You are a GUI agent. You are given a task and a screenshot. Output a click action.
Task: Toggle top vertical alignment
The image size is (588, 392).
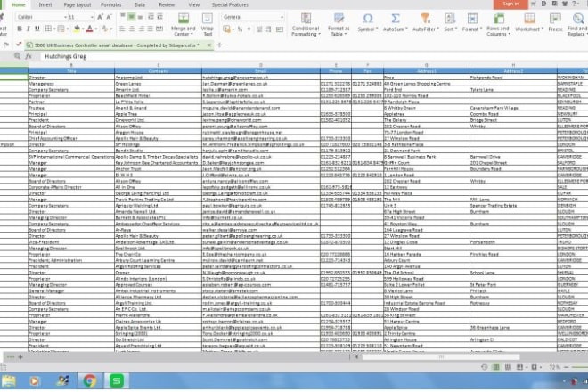tap(123, 17)
